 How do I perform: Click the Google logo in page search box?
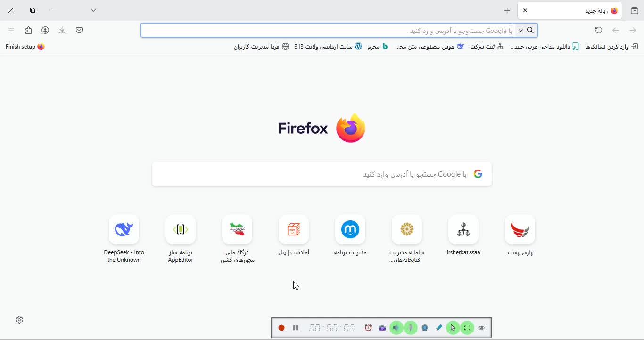coord(478,174)
